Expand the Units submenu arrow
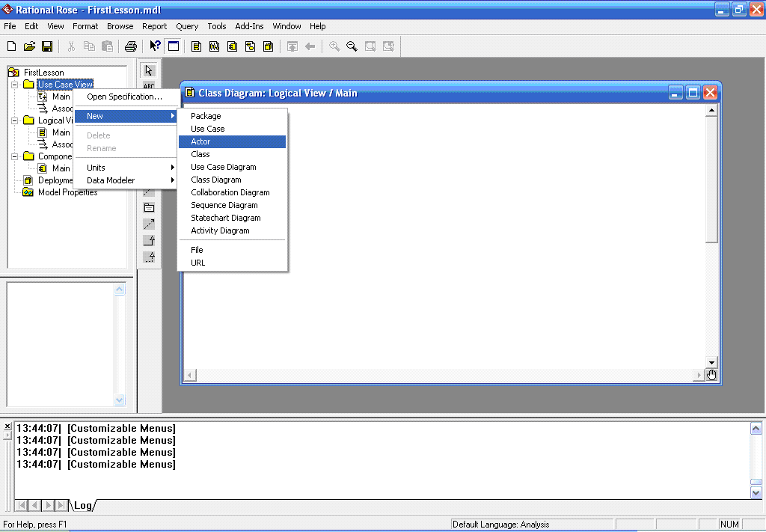The height and width of the screenshot is (532, 766). click(x=173, y=168)
